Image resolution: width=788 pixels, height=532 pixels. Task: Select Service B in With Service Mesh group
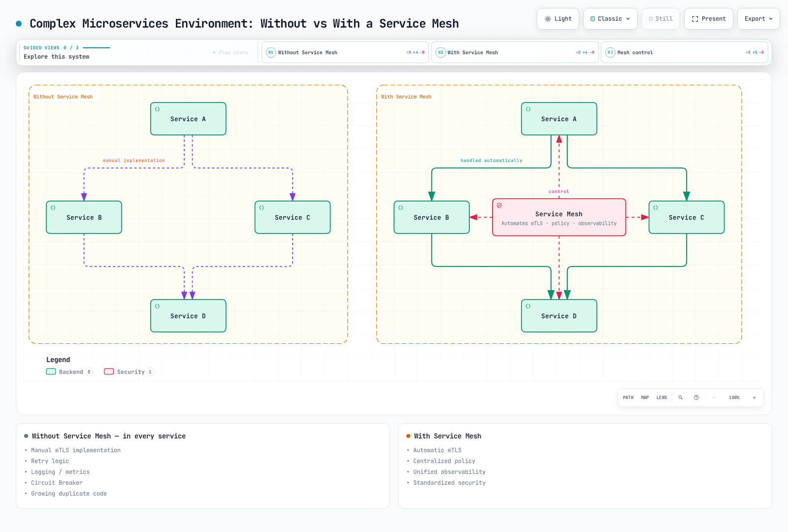click(x=431, y=217)
